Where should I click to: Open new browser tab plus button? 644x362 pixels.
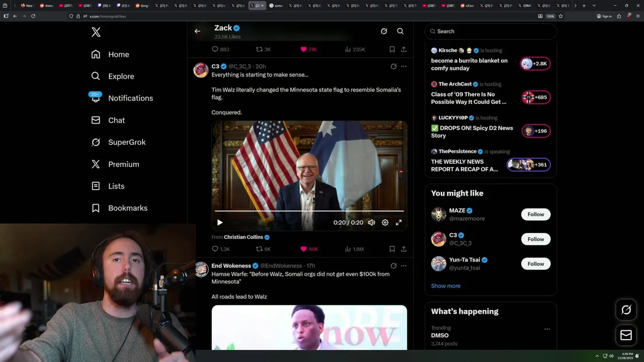584,6
